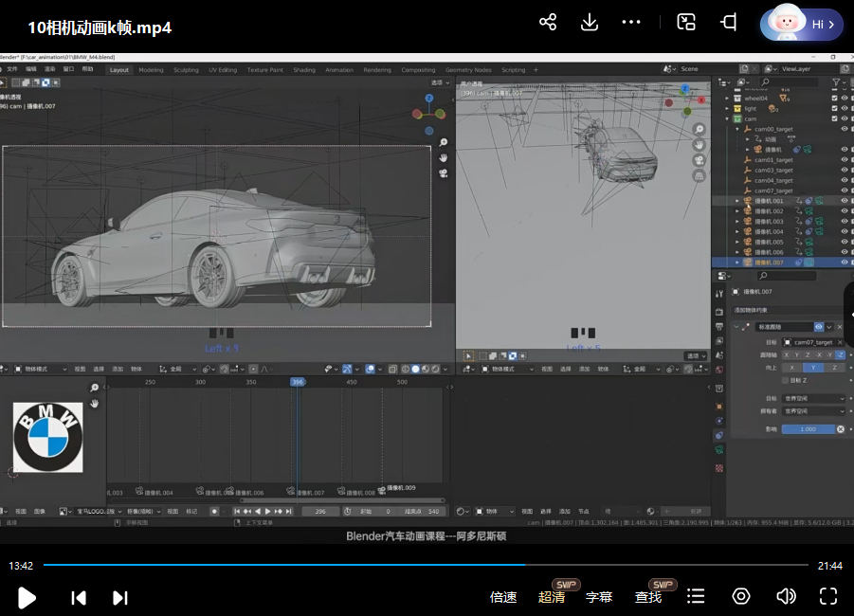
Task: Adjust the 影响 influence slider
Action: click(808, 429)
